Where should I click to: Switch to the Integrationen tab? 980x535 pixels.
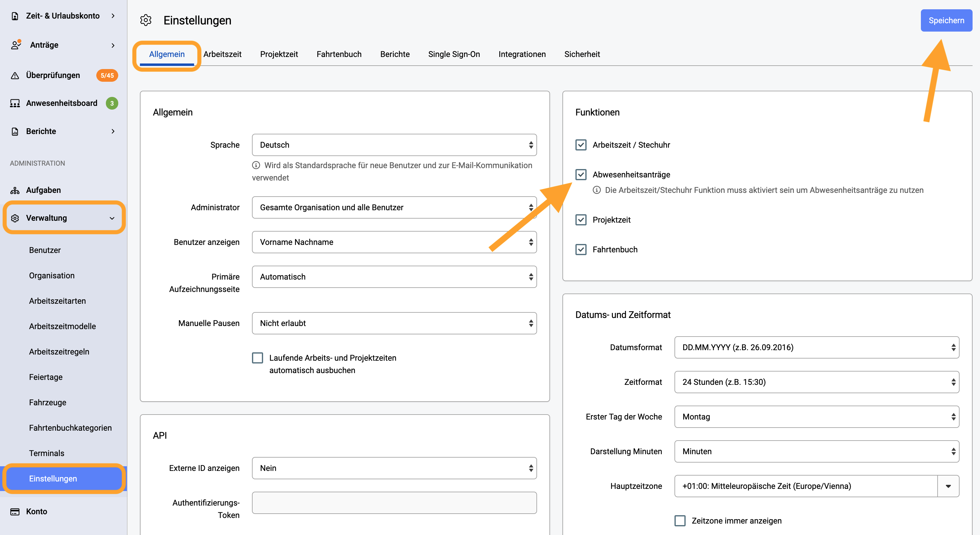pos(522,54)
